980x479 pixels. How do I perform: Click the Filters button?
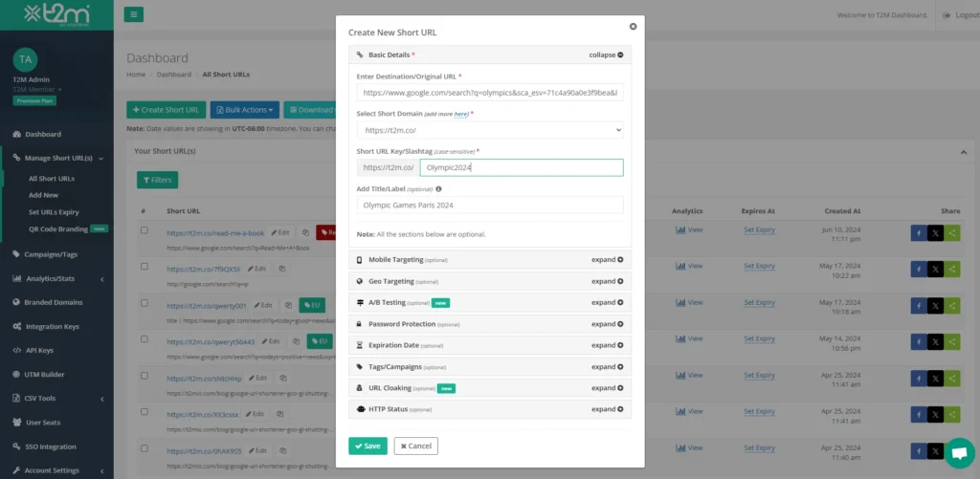point(158,180)
